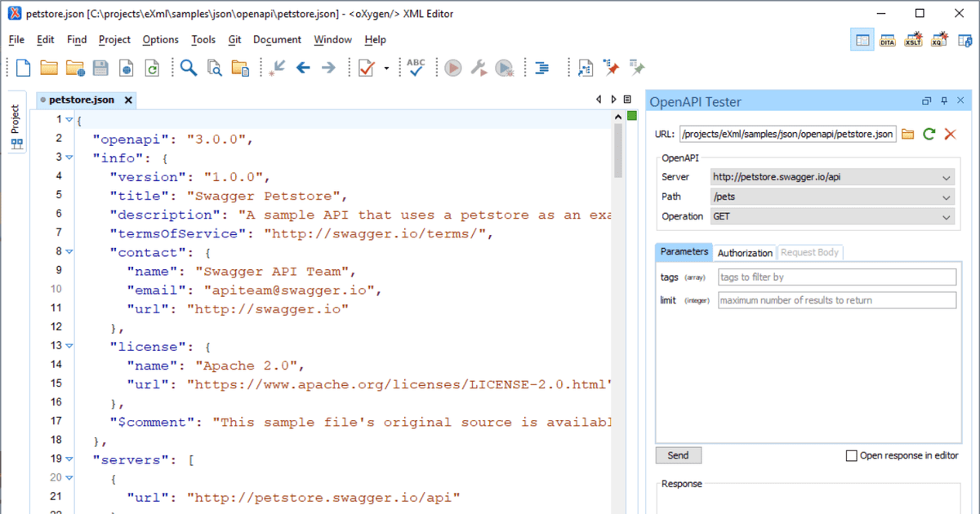Browse for a file in OpenAPI Tester
This screenshot has height=514, width=980.
(909, 134)
